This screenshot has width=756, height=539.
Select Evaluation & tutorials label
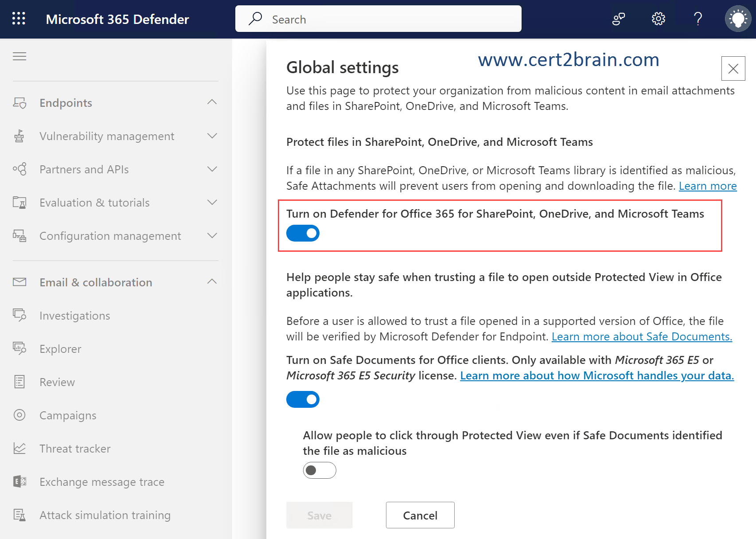94,203
